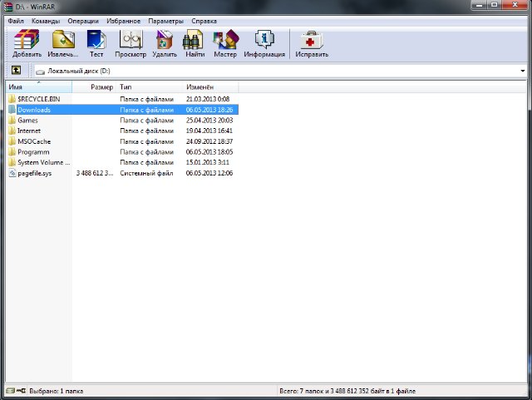Click the Games folder icon
532x400 pixels.
coord(12,121)
